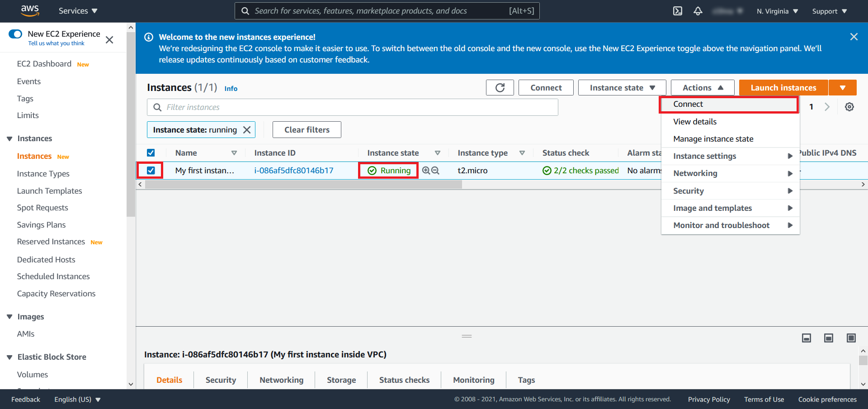This screenshot has width=868, height=409.
Task: Open the Services dropdown menu
Action: (x=78, y=11)
